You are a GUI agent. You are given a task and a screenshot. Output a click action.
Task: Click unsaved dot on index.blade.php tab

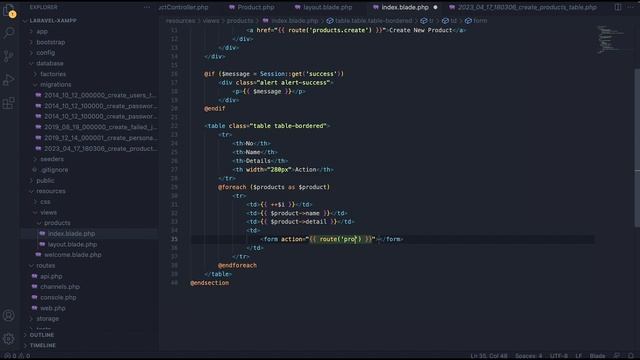[x=436, y=7]
